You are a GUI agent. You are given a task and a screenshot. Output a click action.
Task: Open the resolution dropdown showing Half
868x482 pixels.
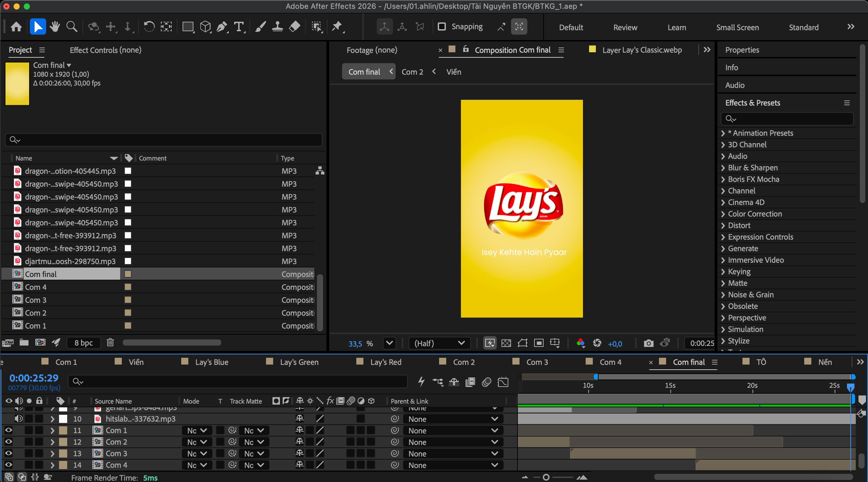pyautogui.click(x=439, y=343)
